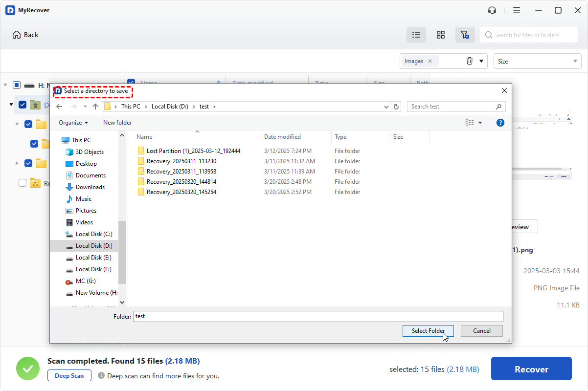Toggle the H: drive checkbox in MyRecover

point(17,85)
